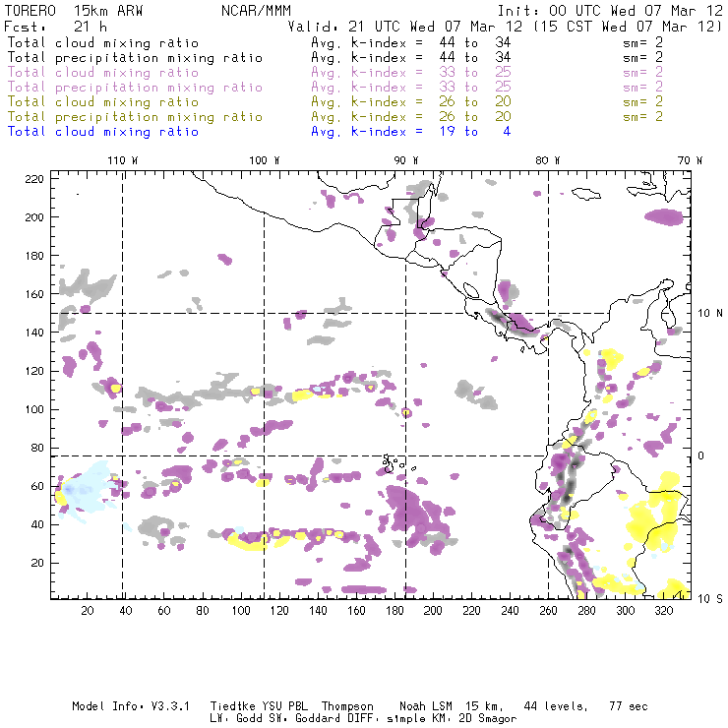Click purple 'Total precipitation mixing ratio' legend entry
The image size is (728, 728).
[x=135, y=88]
